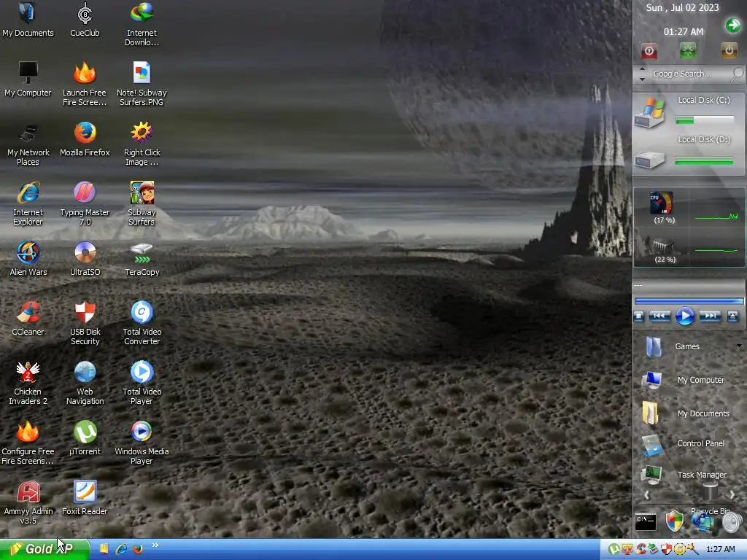Launch CCleaner from desktop
This screenshot has height=560, width=747.
[28, 319]
